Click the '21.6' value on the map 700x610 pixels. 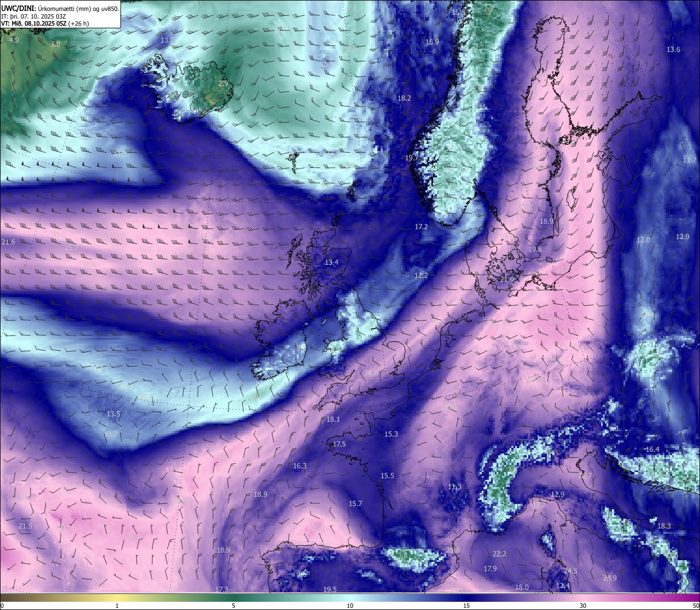coord(8,242)
